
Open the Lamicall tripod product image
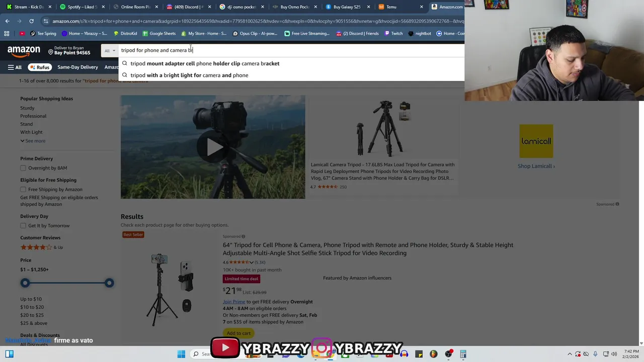[x=383, y=128]
